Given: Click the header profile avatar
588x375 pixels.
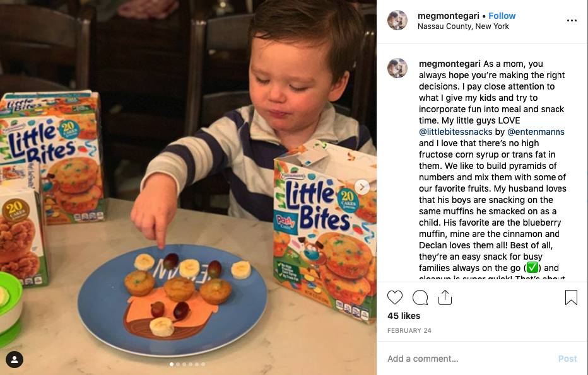Looking at the screenshot, I should click(x=397, y=20).
